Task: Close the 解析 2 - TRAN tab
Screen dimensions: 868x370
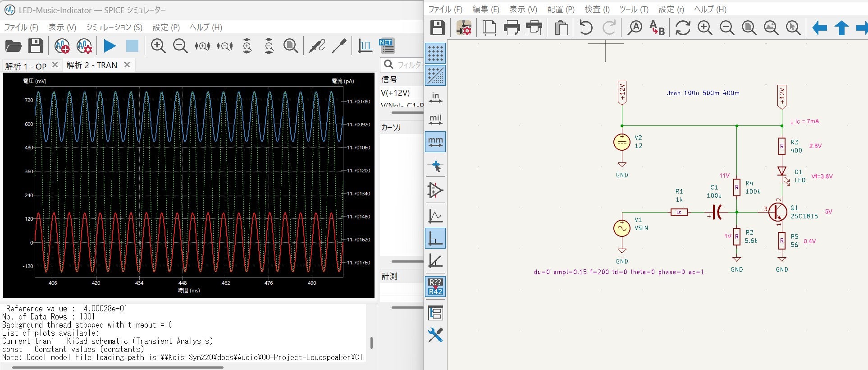Action: pyautogui.click(x=127, y=65)
